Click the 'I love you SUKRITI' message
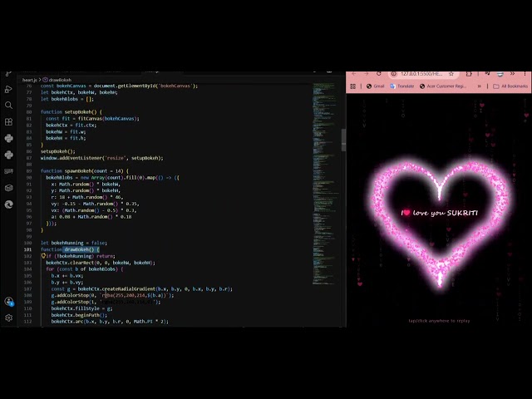Image resolution: width=532 pixels, height=399 pixels. [440, 213]
